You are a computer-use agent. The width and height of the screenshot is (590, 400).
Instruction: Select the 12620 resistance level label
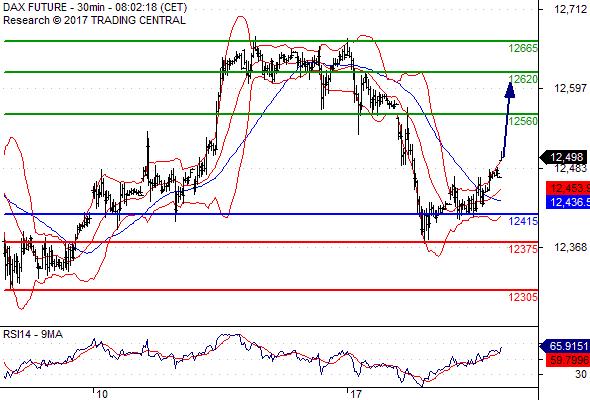pos(523,79)
